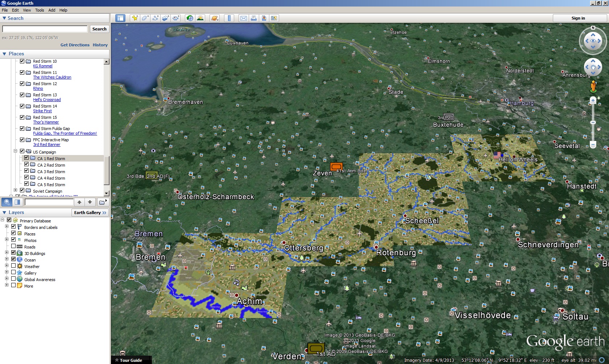Click the 3rd PzD marker above Buxtehude
Viewport: 609px width, 364px height.
pyautogui.click(x=449, y=117)
